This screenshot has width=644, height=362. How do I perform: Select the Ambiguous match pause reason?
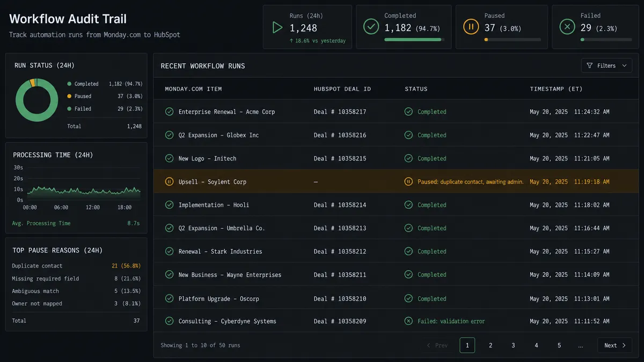[76, 291]
